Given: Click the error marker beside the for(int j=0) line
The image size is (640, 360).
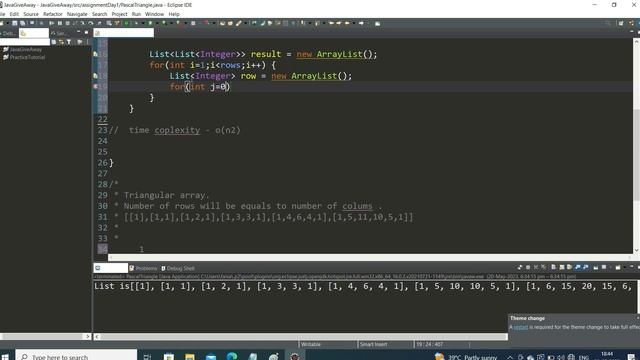Looking at the screenshot, I should pos(95,87).
